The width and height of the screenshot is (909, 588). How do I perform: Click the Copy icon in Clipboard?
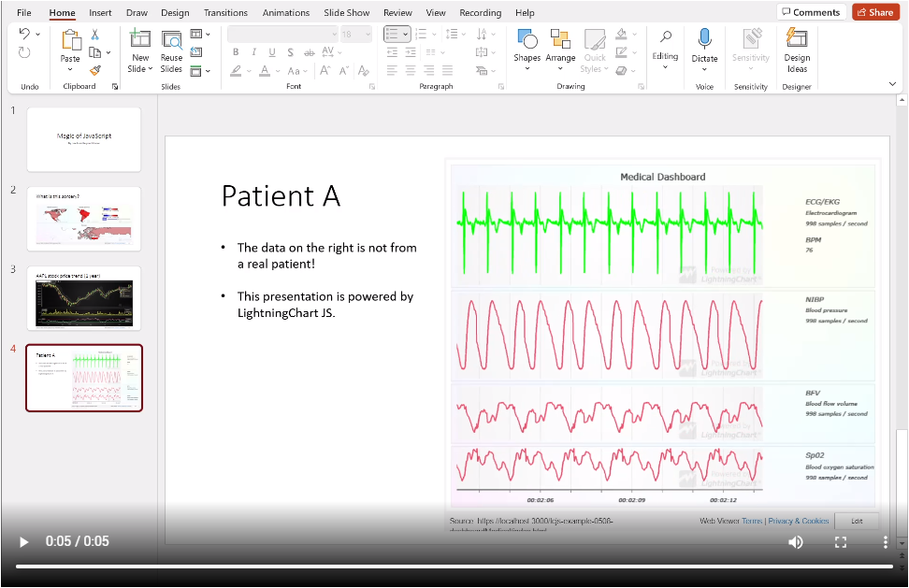pos(94,52)
